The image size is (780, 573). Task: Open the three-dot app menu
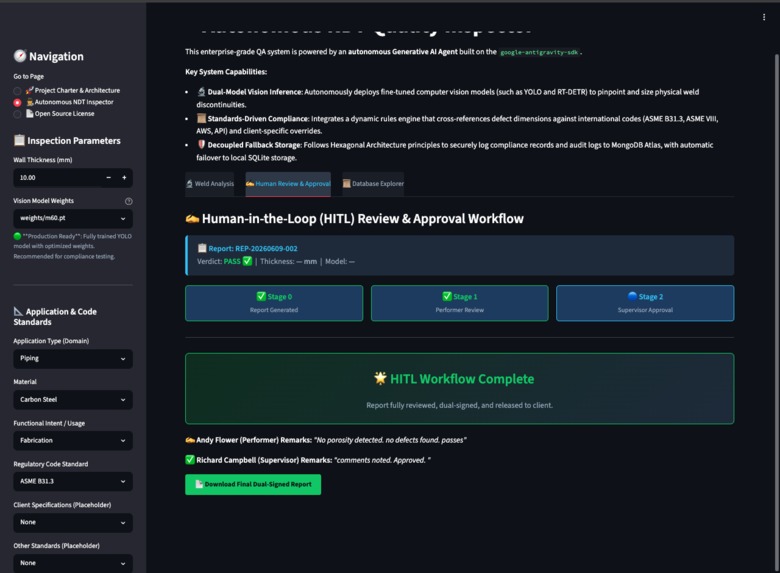(764, 17)
